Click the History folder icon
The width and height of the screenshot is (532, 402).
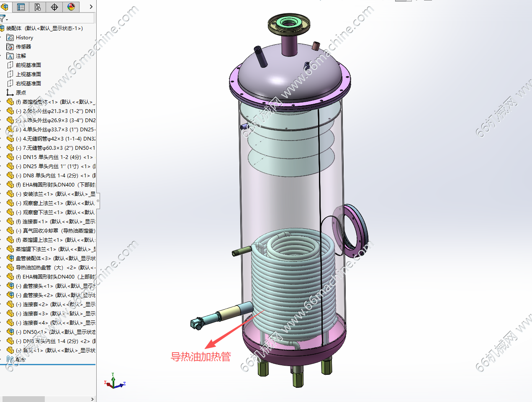[10, 38]
